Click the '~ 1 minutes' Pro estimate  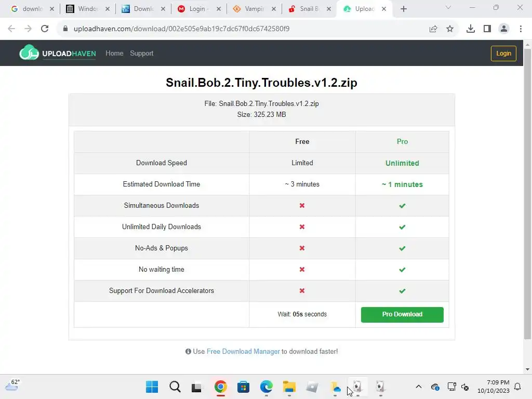click(x=402, y=184)
